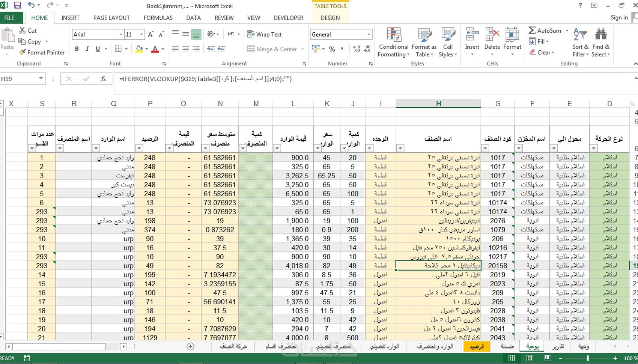This screenshot has height=364, width=638.
Task: Open the font size dropdown showing 11
Action: 141,35
